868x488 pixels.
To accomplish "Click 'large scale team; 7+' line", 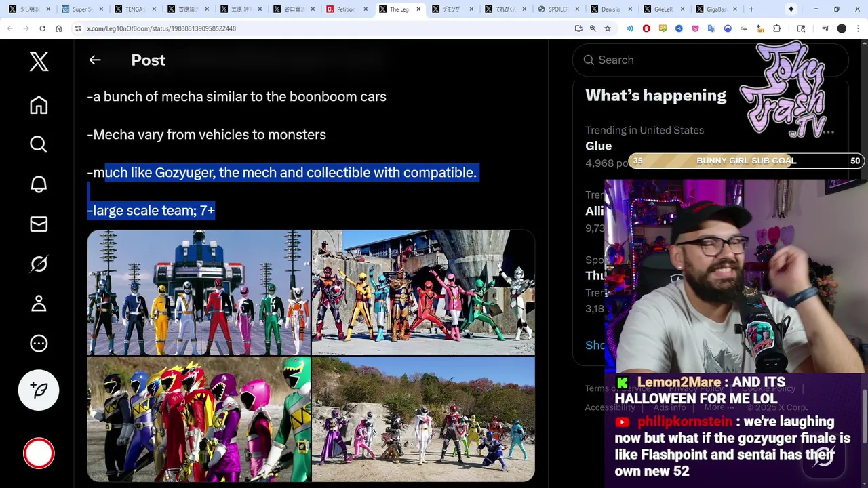I will pos(151,210).
